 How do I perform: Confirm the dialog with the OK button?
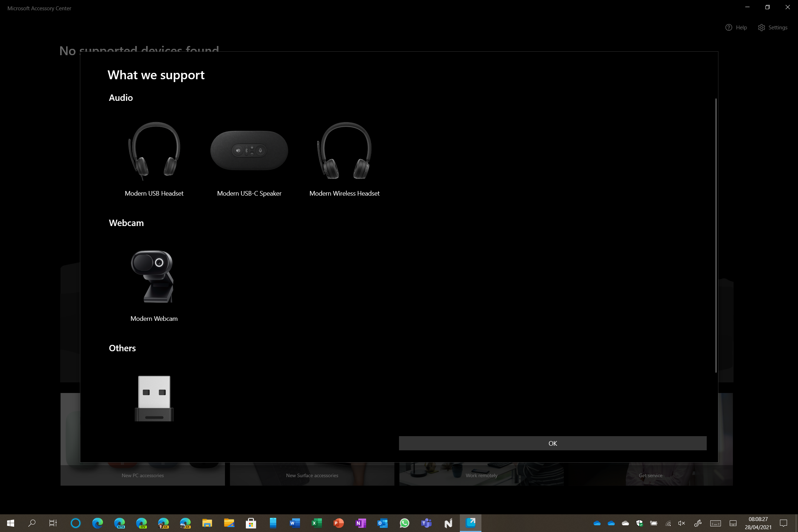tap(553, 443)
